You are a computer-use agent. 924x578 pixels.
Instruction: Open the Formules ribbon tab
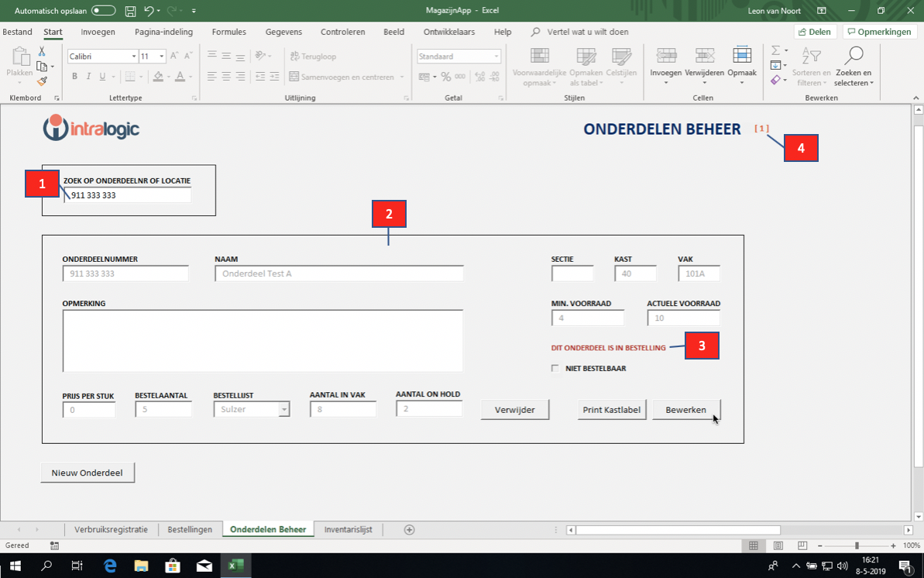pyautogui.click(x=228, y=32)
